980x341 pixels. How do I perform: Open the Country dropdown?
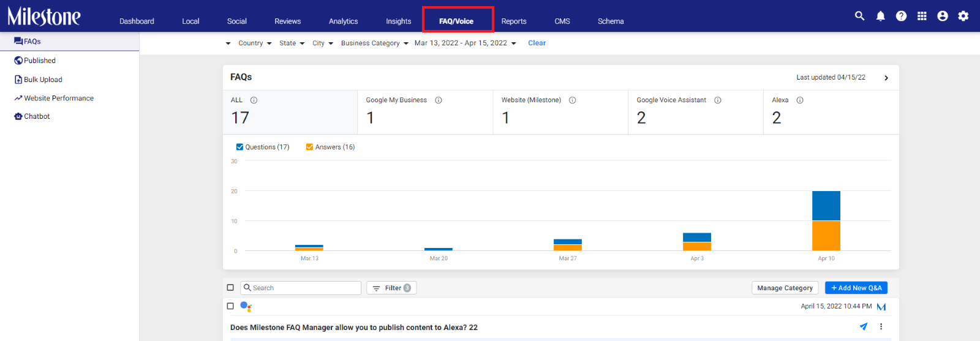[255, 43]
